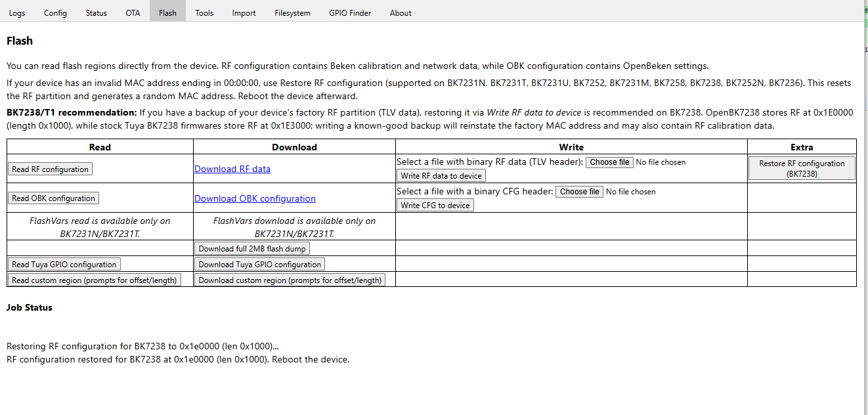Open the Filesystem tab

coord(292,12)
